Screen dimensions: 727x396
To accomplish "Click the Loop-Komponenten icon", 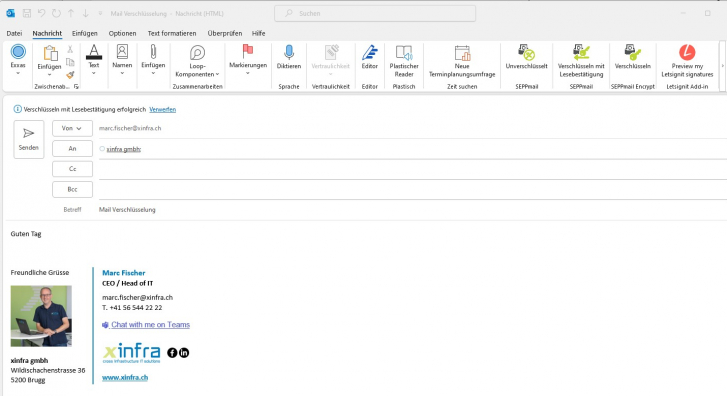I will coord(197,52).
